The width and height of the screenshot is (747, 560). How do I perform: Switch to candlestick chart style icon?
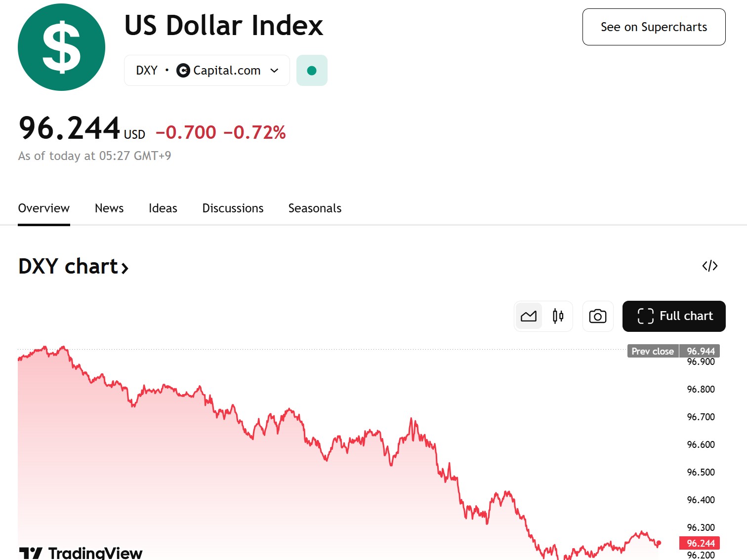pos(558,316)
